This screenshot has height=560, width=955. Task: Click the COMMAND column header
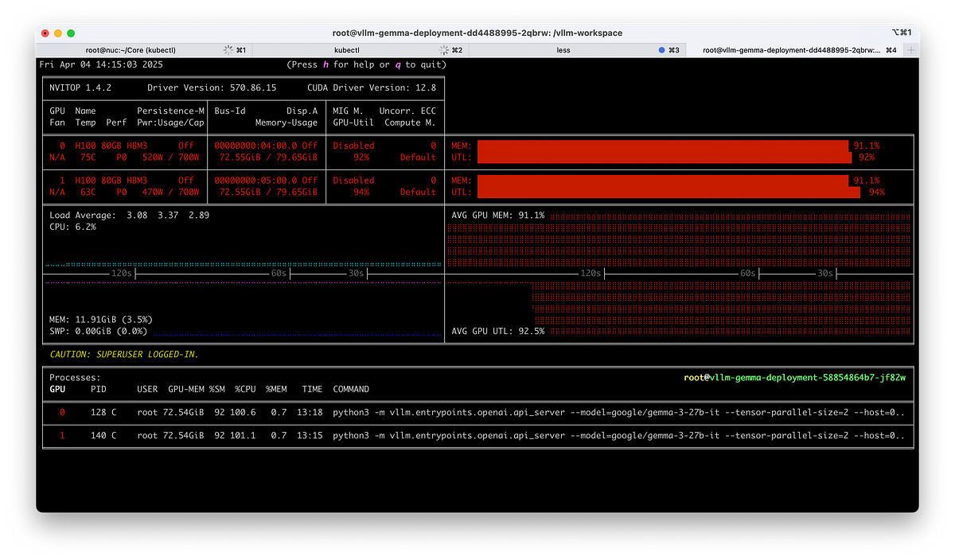coord(351,389)
